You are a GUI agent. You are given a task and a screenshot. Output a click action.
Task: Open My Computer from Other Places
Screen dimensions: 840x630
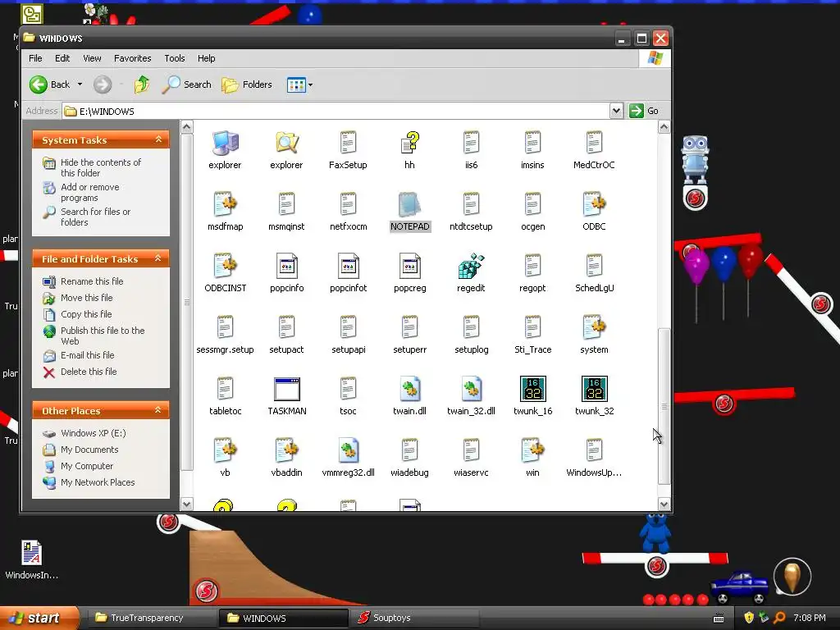[x=87, y=466]
